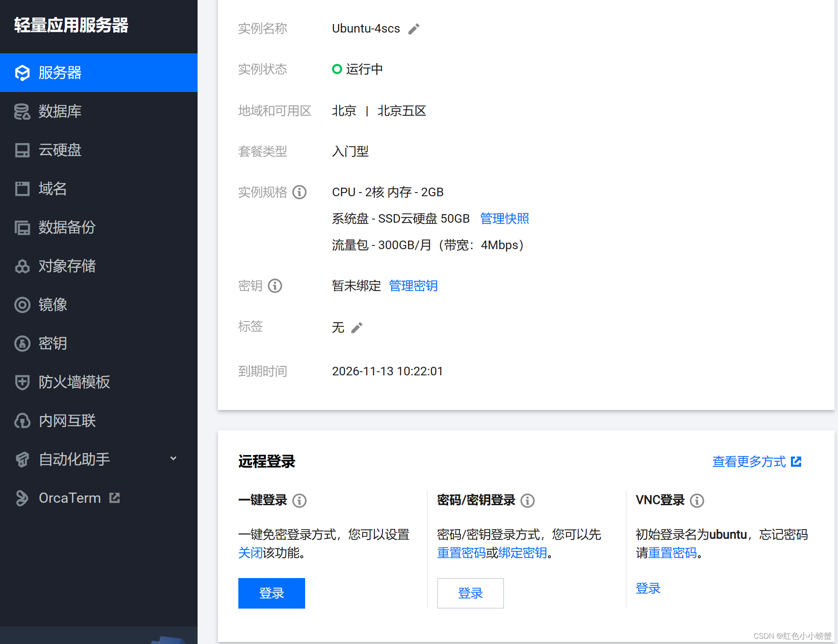Screen dimensions: 838x644
Task: Edit the 标签 tag pencil icon
Action: point(357,328)
